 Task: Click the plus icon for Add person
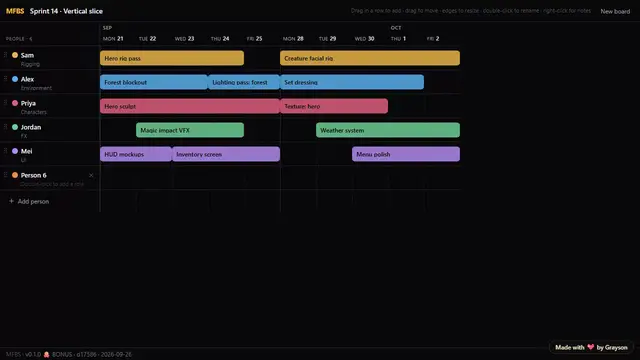coord(11,201)
